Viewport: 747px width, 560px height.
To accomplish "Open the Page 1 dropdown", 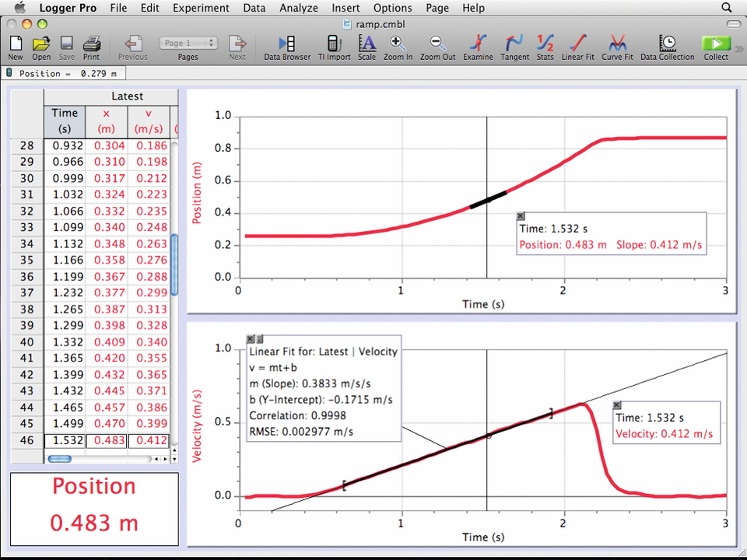I will [188, 44].
